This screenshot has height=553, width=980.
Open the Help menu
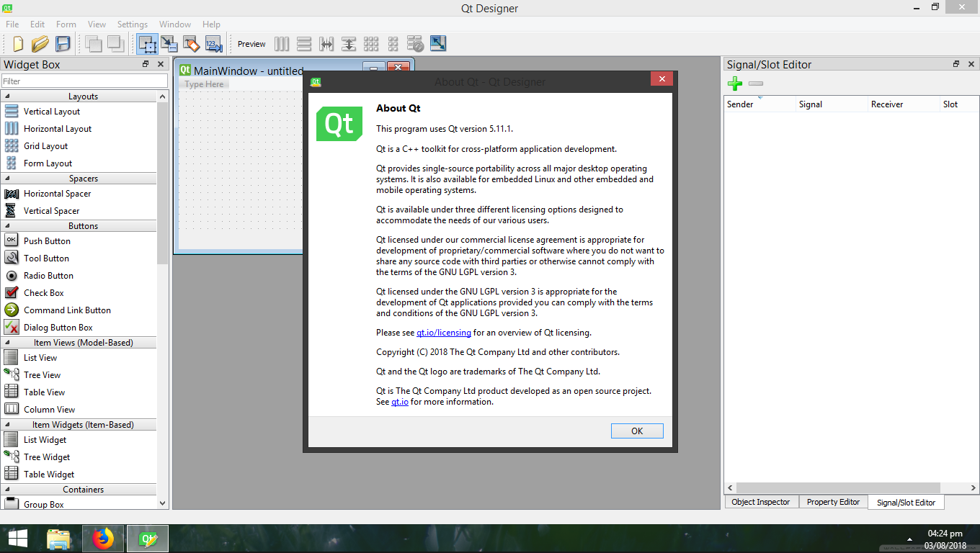(211, 24)
